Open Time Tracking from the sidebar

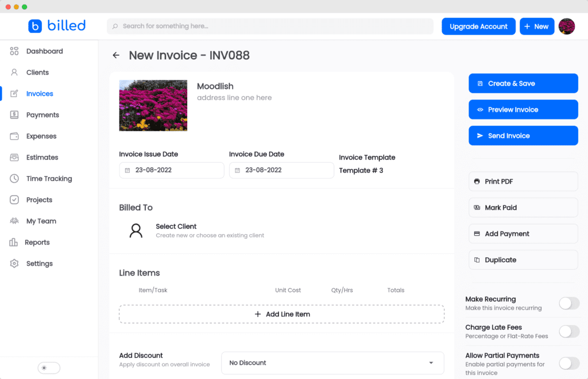pyautogui.click(x=14, y=178)
